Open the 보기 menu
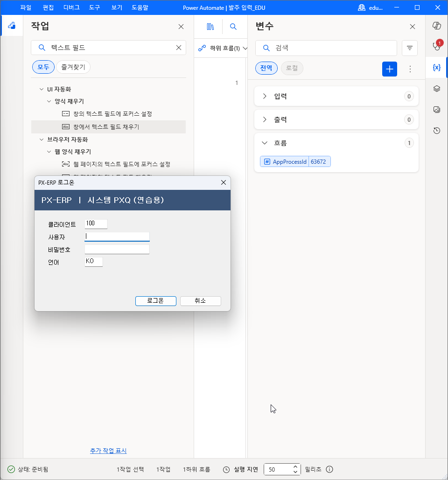 117,7
